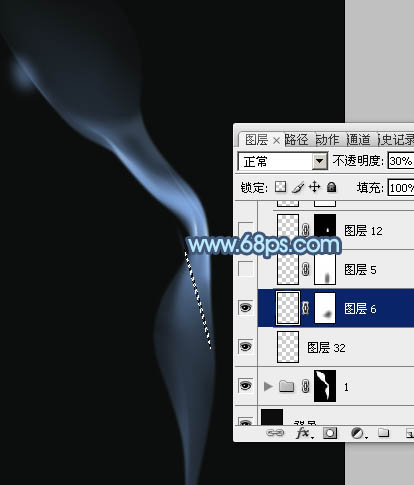
Task: Select 图层 5 layer mask thumbnail
Action: pos(325,269)
